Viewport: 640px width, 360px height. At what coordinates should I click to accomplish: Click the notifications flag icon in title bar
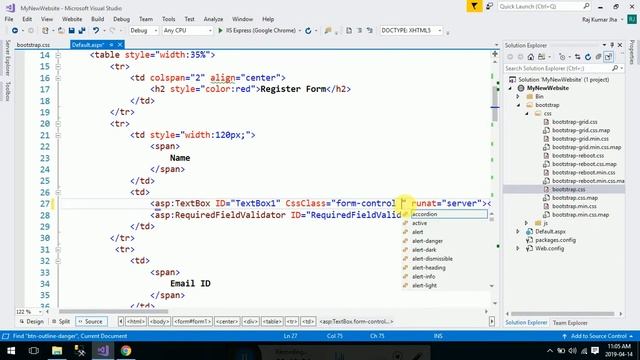[x=474, y=6]
